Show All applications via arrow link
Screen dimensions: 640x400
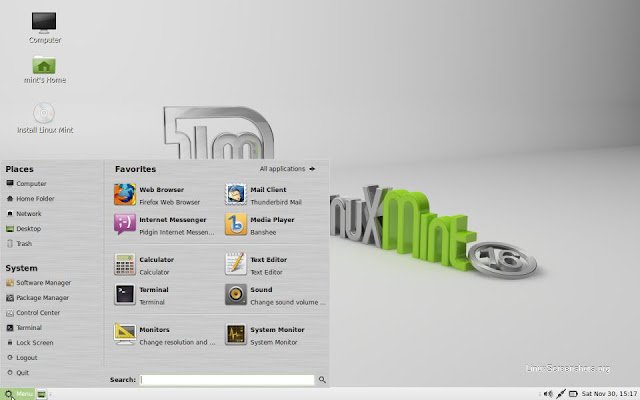287,169
